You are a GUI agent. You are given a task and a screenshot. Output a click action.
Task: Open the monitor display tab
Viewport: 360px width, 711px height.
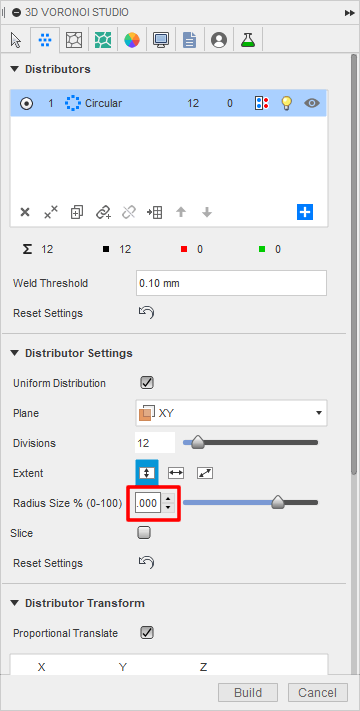(x=161, y=40)
